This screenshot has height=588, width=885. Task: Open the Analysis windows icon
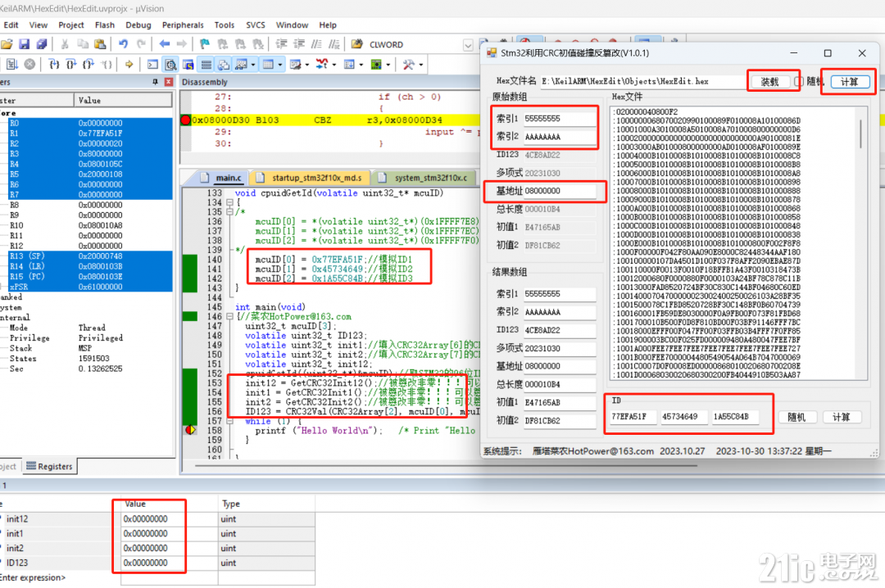tap(322, 65)
